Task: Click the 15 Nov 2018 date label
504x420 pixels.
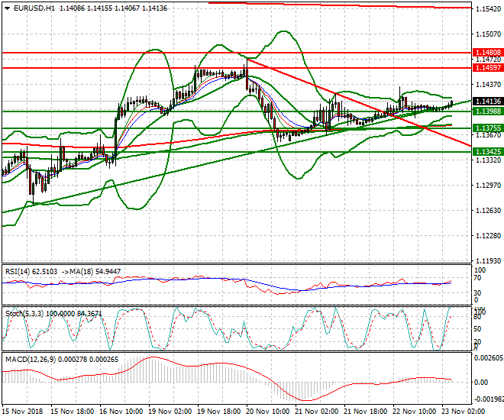Action: pyautogui.click(x=22, y=412)
